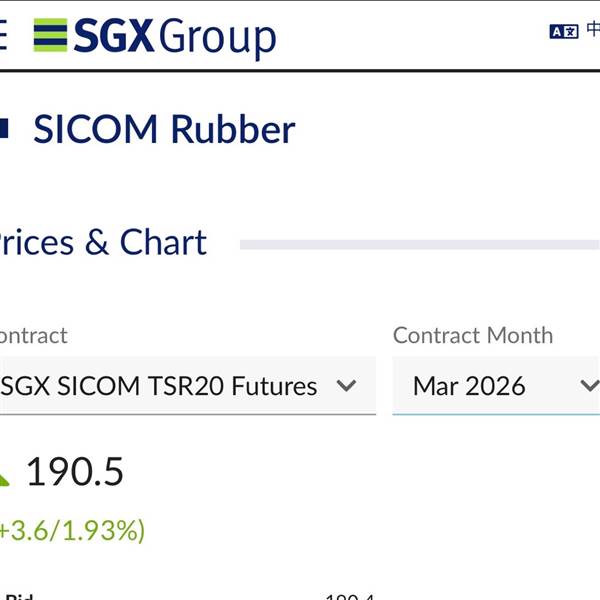Click the Bid row label
Image resolution: width=600 pixels, height=600 pixels.
pos(18,596)
